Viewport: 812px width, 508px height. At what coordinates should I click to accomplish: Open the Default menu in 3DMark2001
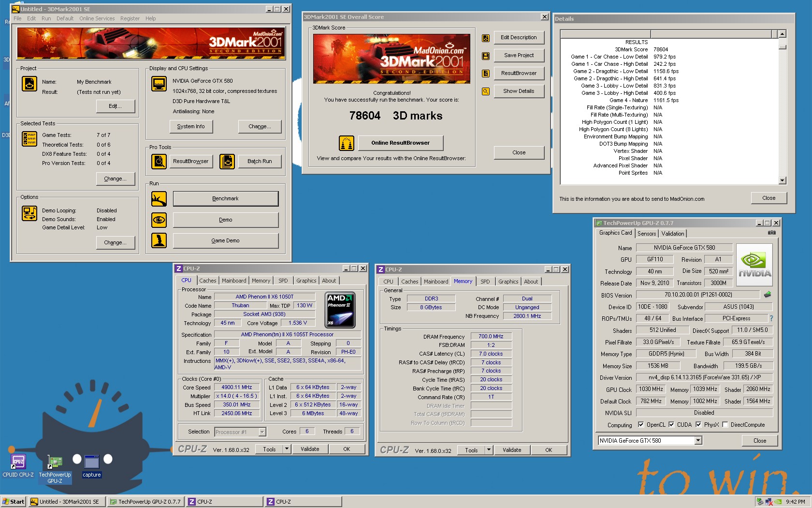tap(65, 18)
